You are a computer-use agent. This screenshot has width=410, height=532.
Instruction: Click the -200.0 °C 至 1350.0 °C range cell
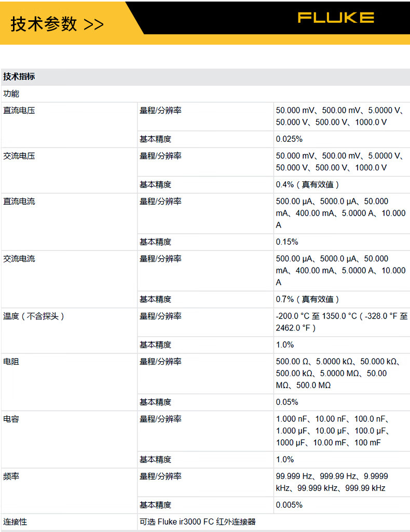[341, 322]
